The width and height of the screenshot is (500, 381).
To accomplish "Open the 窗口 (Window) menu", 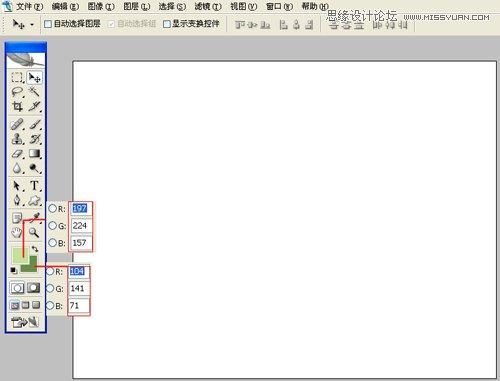I will [x=279, y=6].
